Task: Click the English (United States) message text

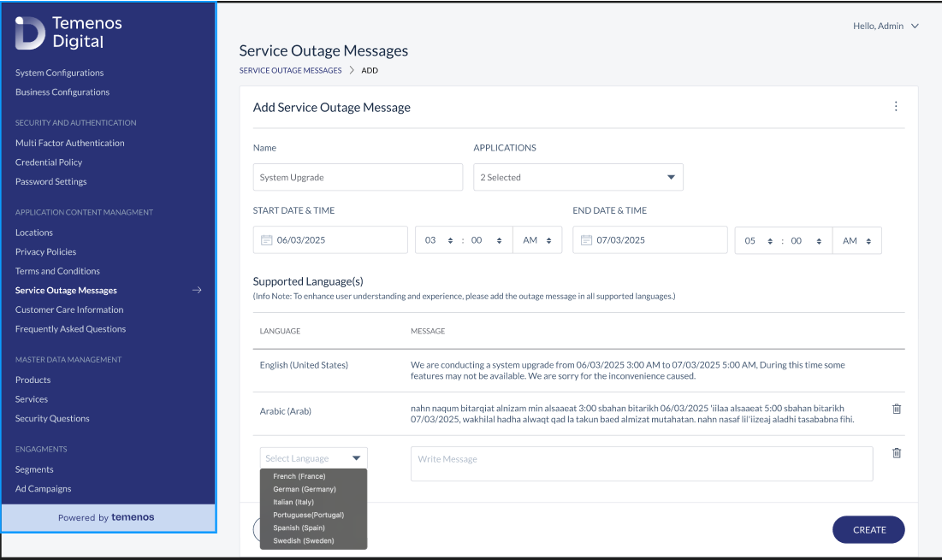Action: 628,370
